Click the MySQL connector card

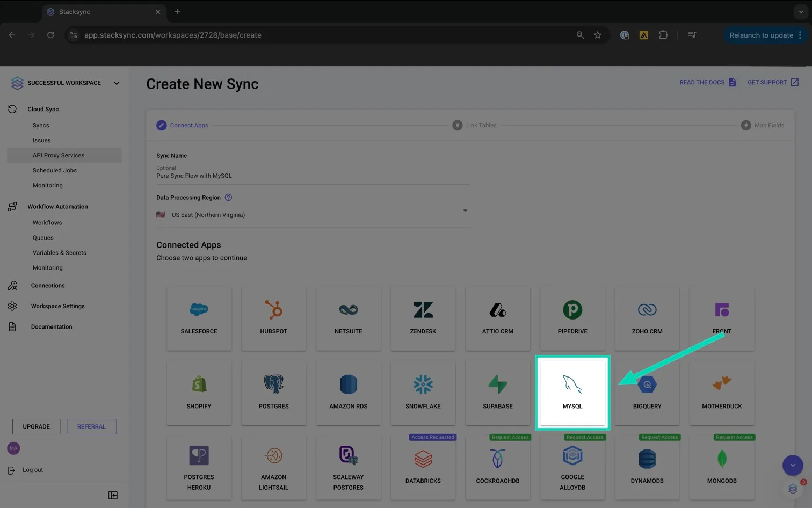572,393
